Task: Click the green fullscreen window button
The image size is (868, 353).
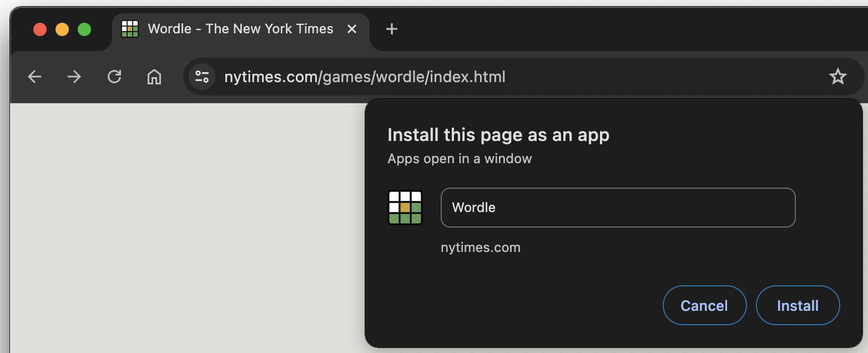Action: pyautogui.click(x=84, y=29)
